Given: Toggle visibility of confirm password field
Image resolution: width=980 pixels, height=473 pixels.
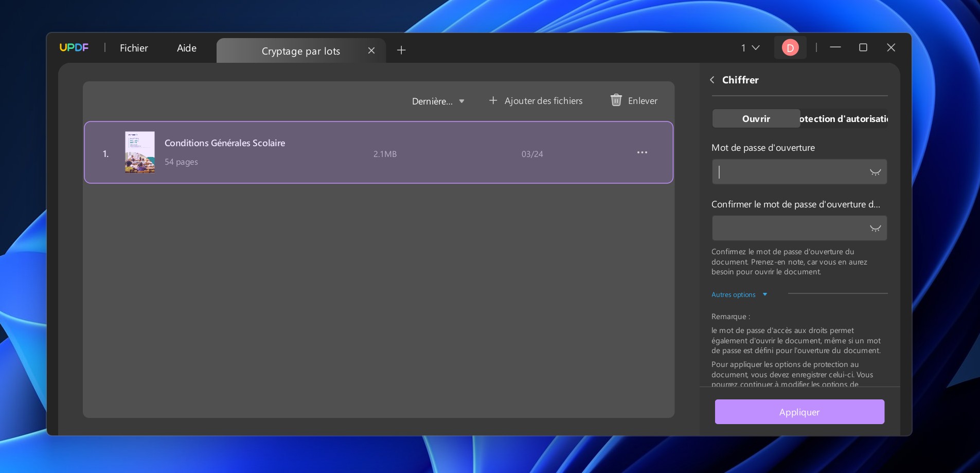Looking at the screenshot, I should (x=875, y=229).
